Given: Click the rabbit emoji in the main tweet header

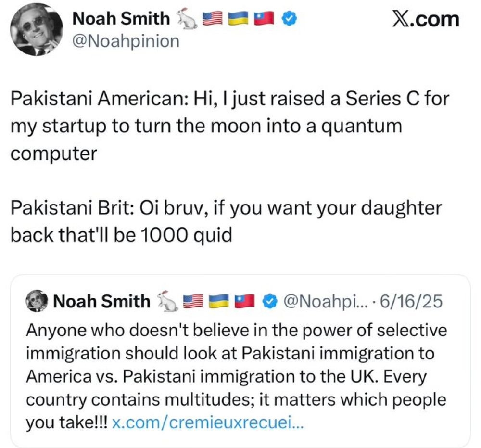Looking at the screenshot, I should click(x=186, y=19).
